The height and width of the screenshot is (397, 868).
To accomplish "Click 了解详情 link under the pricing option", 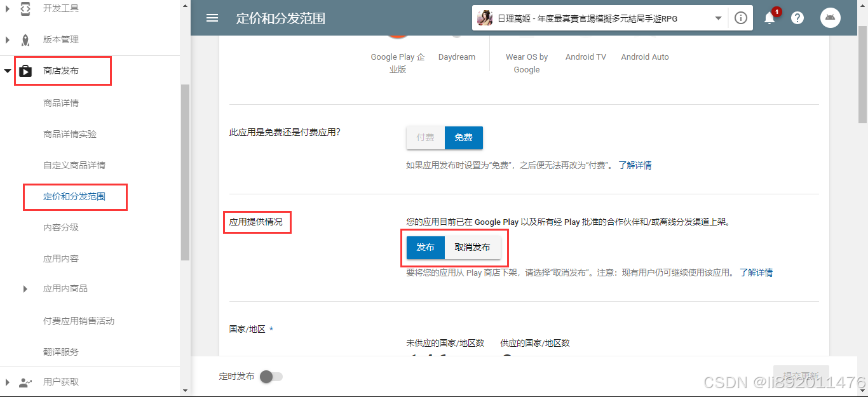I will point(635,165).
